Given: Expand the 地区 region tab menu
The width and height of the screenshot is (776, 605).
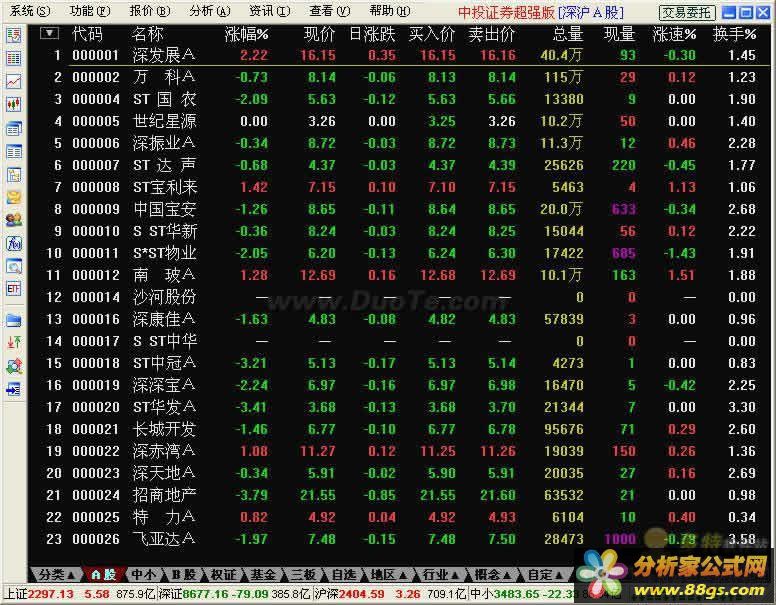Looking at the screenshot, I should (389, 575).
